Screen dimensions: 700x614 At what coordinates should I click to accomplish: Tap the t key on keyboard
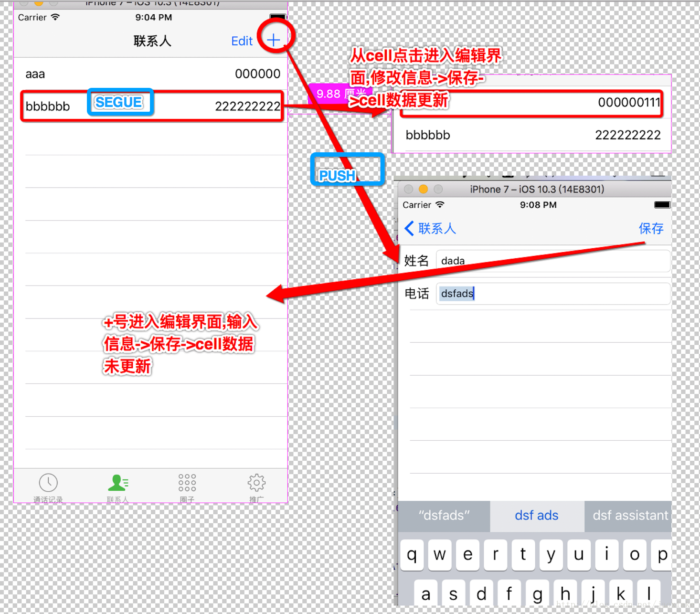coord(523,555)
